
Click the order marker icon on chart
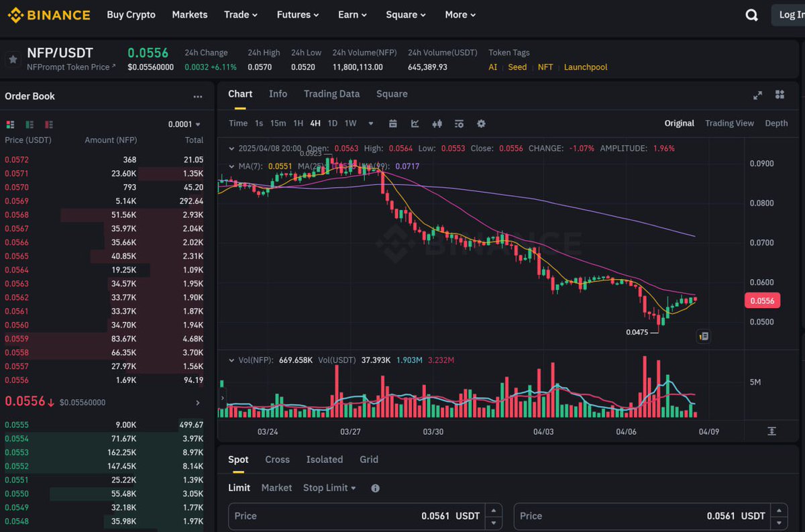point(703,336)
